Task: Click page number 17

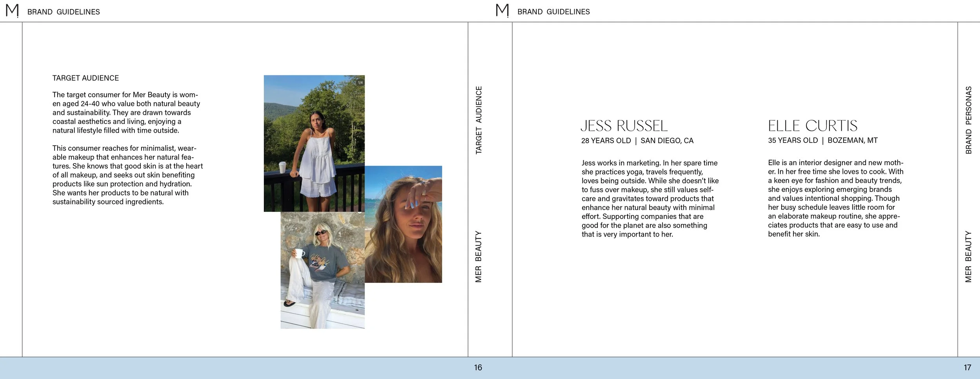Action: coord(967,368)
